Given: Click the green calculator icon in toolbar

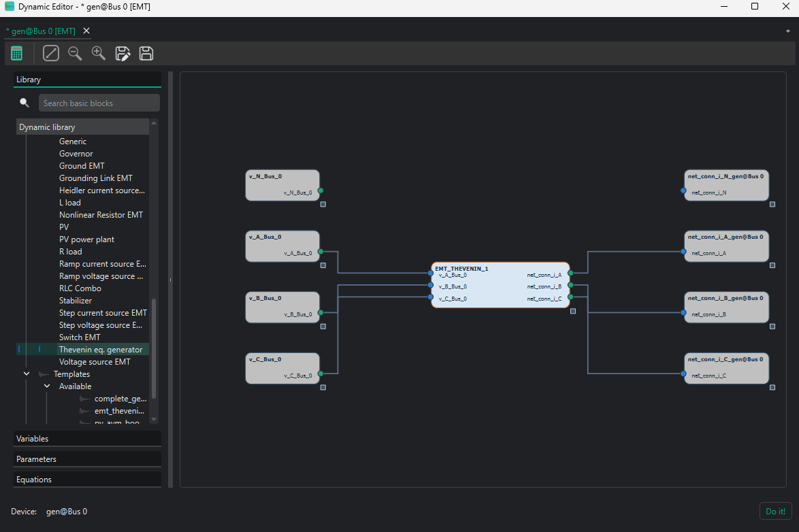Looking at the screenshot, I should click(17, 53).
